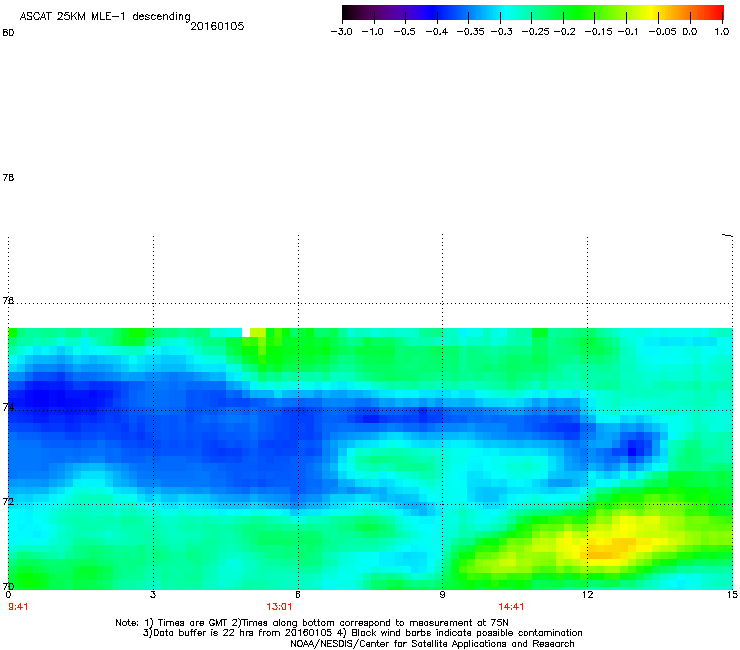The image size is (740, 650).
Task: Click the longitude 15 axis label
Action: [732, 595]
